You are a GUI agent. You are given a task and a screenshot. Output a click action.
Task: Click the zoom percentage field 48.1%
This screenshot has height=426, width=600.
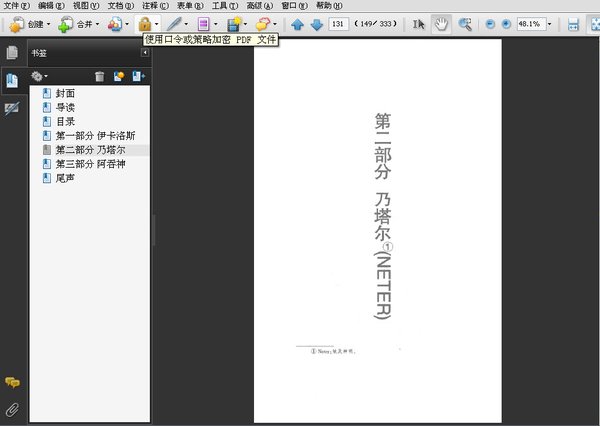click(531, 24)
